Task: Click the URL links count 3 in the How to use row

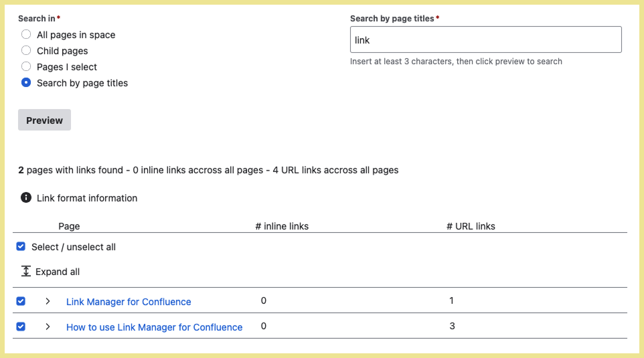Action: [x=452, y=326]
